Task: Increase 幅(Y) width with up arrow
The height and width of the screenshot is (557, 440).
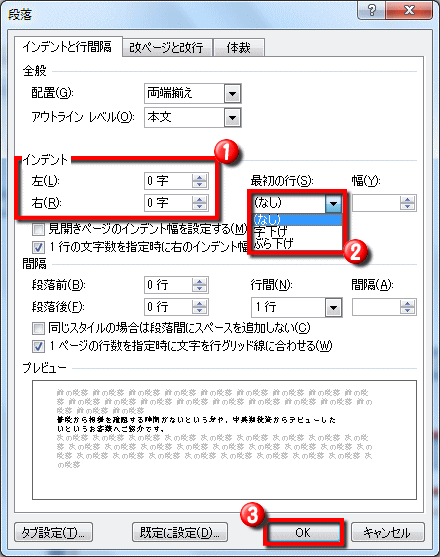Action: click(407, 199)
